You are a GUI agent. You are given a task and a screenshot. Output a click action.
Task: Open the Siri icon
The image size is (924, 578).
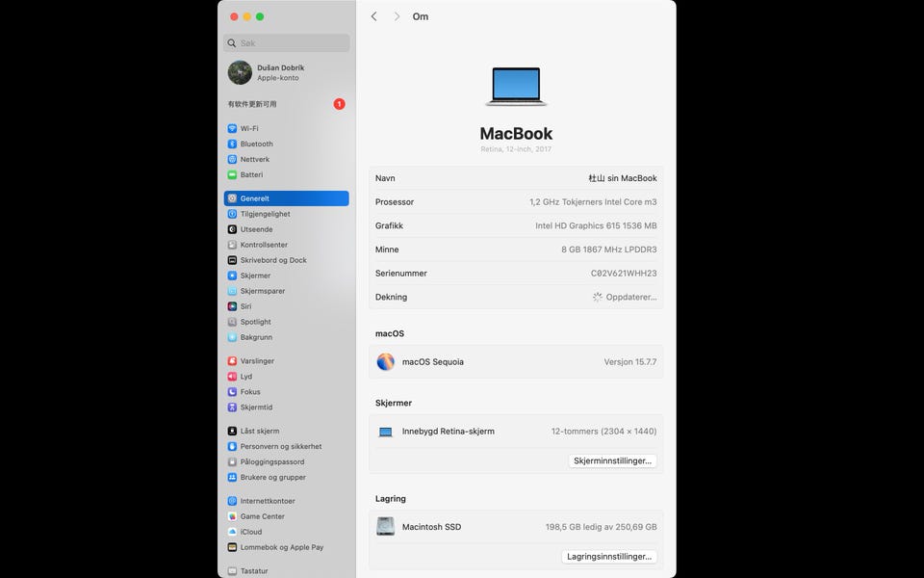(x=232, y=306)
